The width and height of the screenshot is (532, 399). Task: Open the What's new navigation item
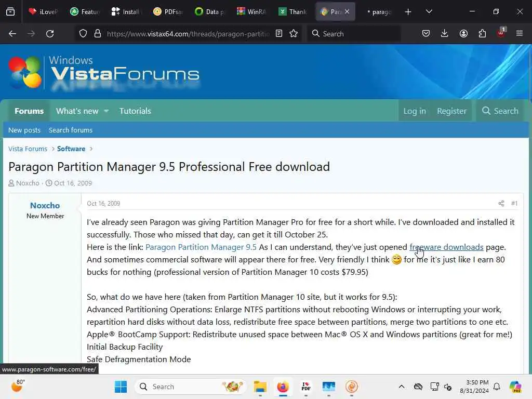coord(77,111)
